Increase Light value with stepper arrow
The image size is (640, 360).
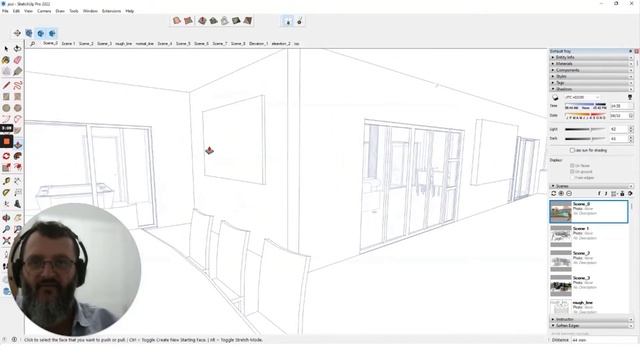tap(631, 128)
